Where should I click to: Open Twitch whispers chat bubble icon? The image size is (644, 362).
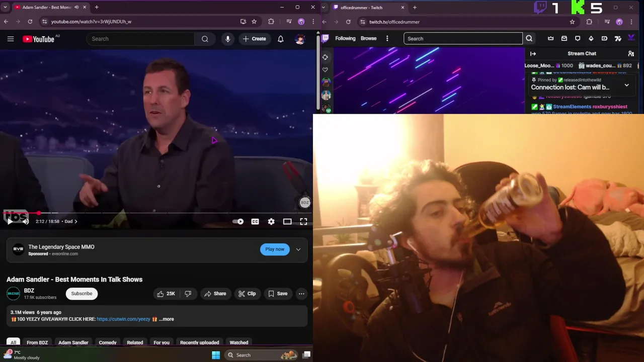(578, 38)
